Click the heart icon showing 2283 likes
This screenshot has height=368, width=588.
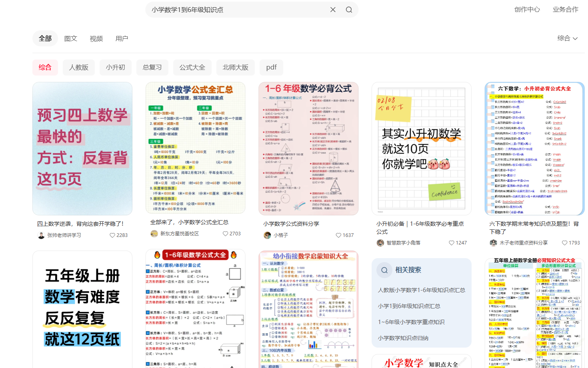coord(112,235)
